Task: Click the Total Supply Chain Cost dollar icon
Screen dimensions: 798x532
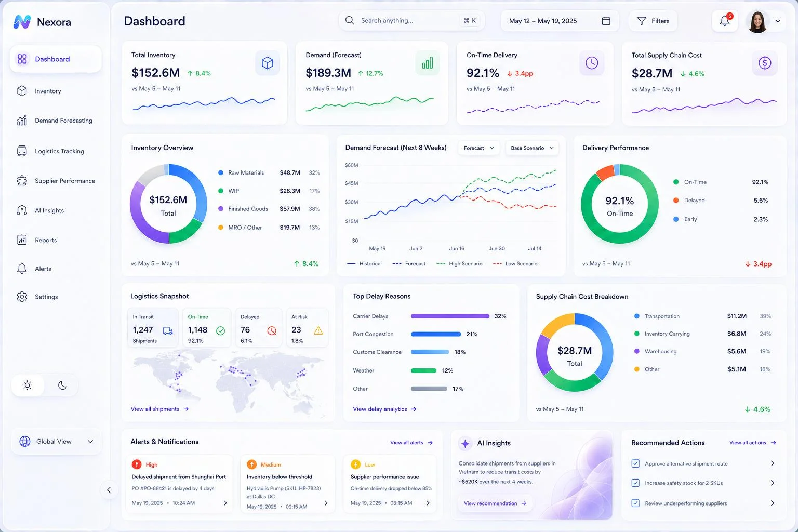Action: click(x=765, y=63)
